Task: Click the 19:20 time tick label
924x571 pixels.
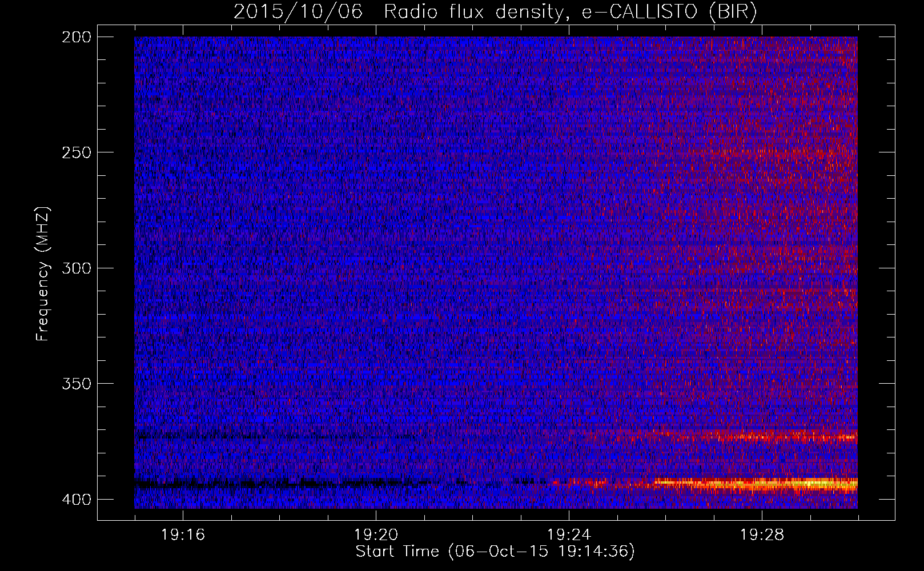Action: tap(376, 535)
